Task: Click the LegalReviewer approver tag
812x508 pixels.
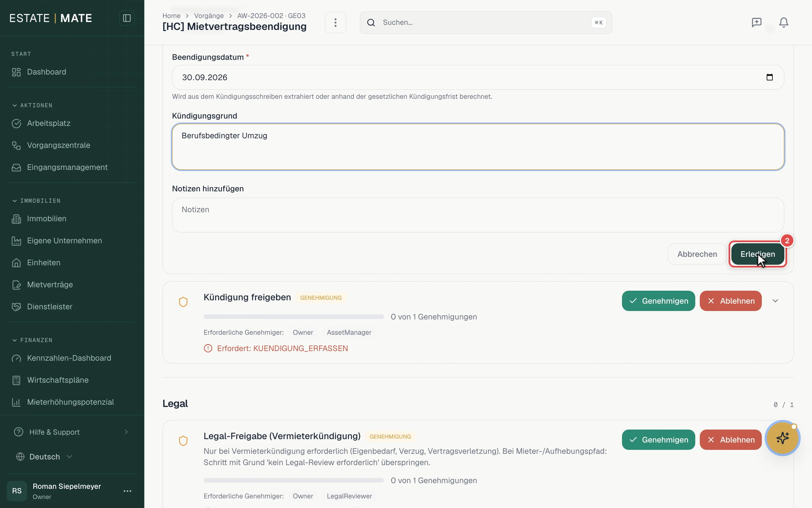Action: coord(349,496)
